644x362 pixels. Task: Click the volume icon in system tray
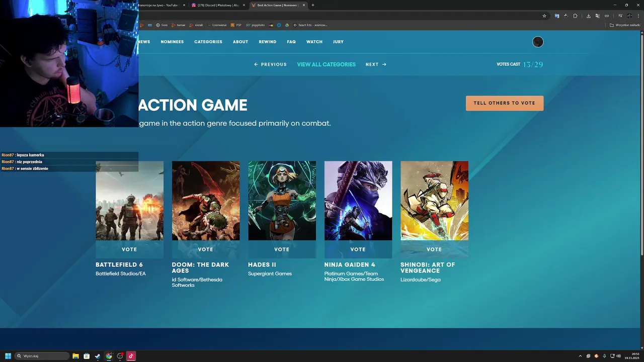tap(618, 356)
